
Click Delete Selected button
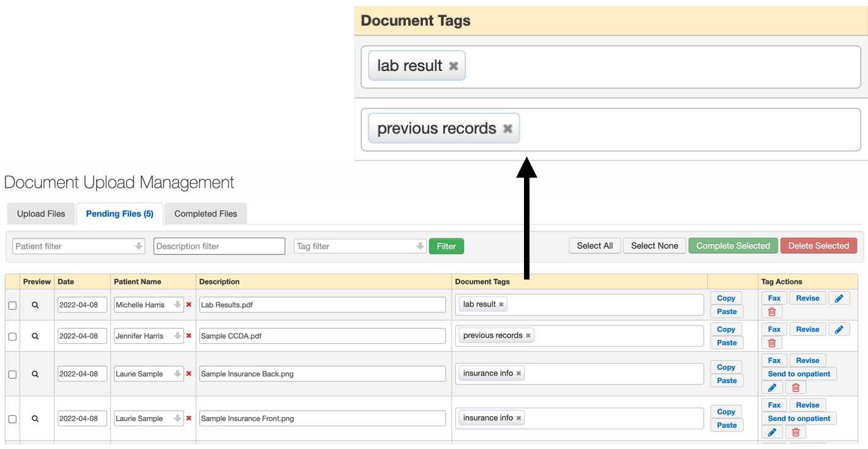click(818, 245)
